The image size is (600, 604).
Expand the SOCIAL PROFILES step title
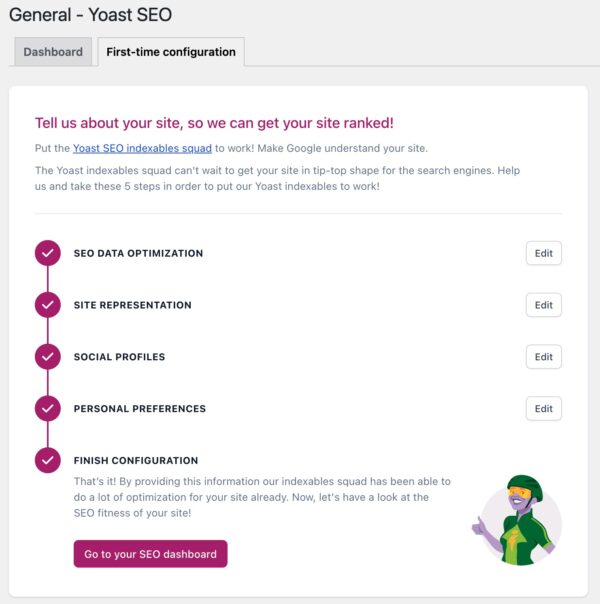point(119,357)
